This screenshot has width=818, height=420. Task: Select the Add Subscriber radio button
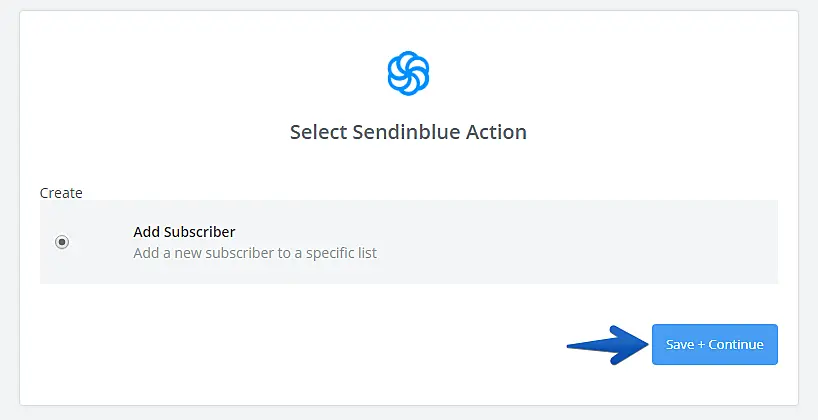pyautogui.click(x=62, y=242)
